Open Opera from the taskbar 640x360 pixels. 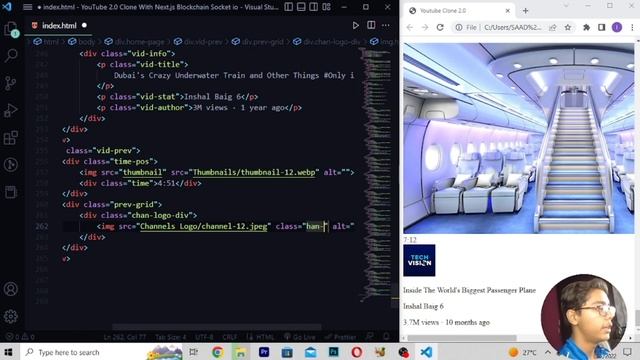click(356, 352)
